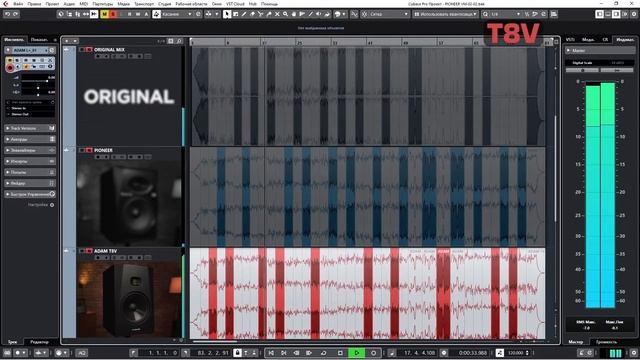Switch to the Мастер tab at bottom right
The width and height of the screenshot is (640, 360).
pyautogui.click(x=576, y=342)
